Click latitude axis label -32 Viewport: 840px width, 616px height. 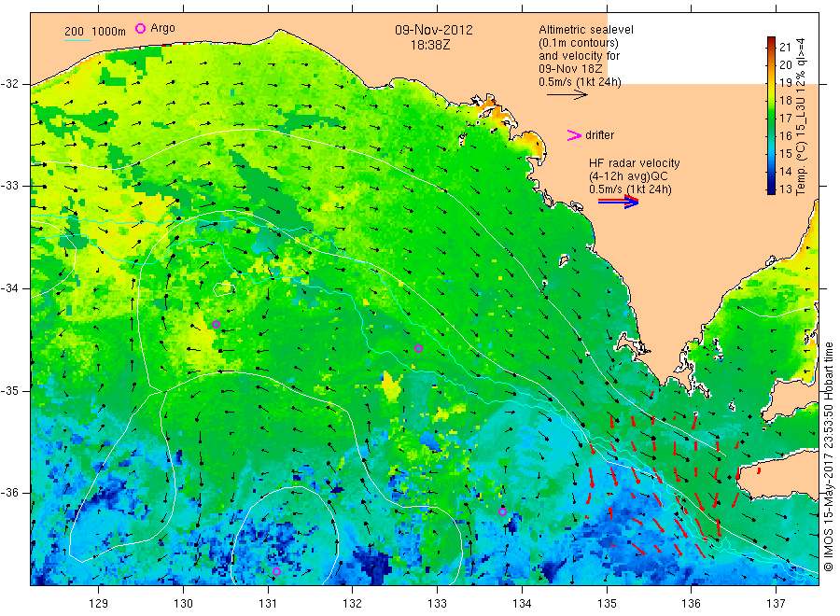[x=9, y=84]
